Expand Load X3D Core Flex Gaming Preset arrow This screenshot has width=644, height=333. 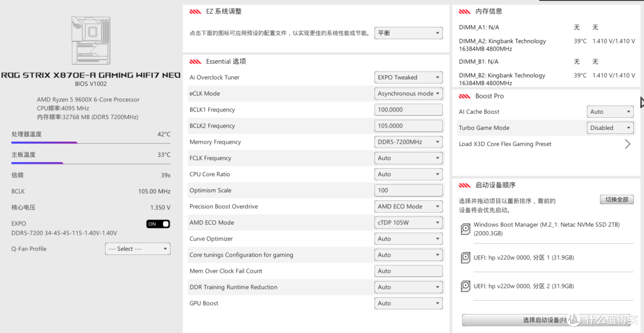click(x=627, y=144)
